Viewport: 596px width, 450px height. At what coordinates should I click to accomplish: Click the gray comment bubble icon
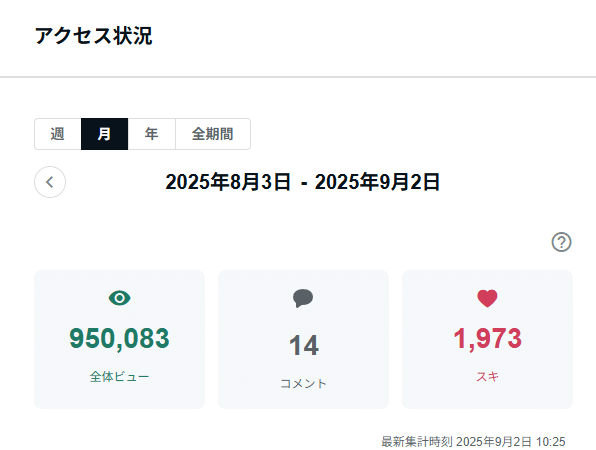[x=303, y=298]
